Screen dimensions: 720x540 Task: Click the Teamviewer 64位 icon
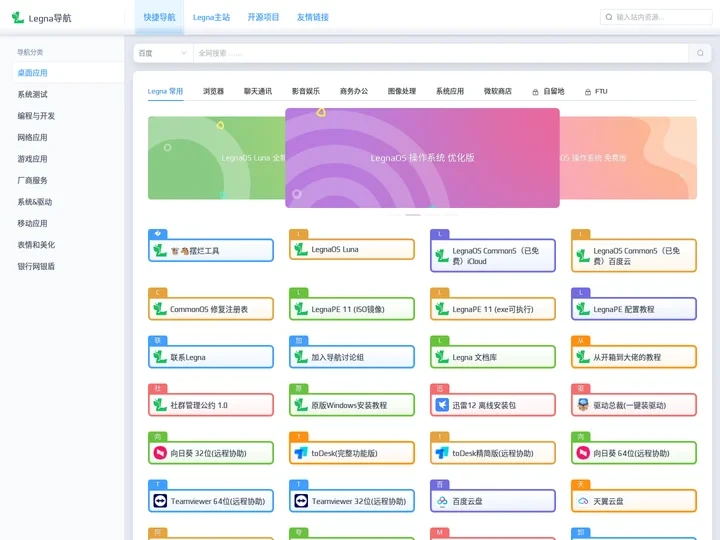[160, 501]
